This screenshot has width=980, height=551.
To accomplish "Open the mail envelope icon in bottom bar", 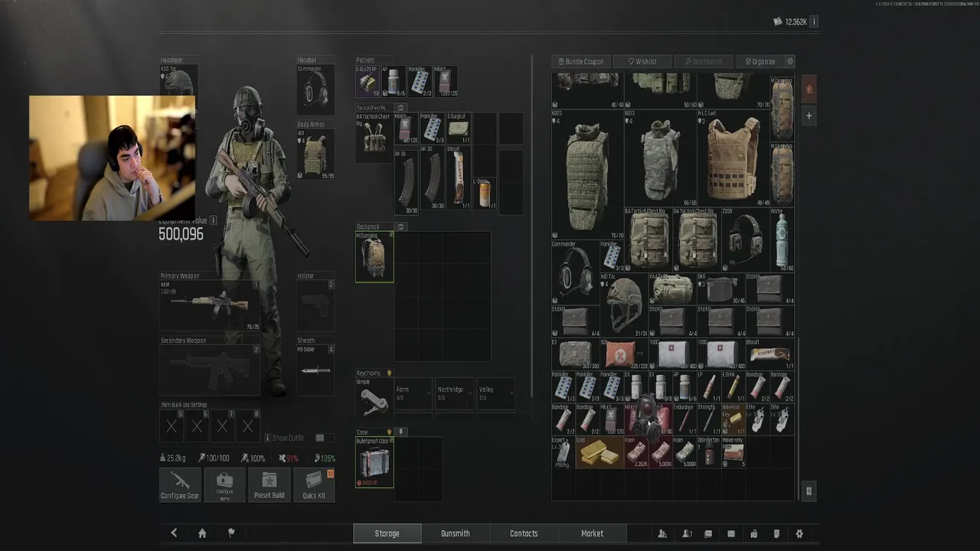I will [x=730, y=533].
